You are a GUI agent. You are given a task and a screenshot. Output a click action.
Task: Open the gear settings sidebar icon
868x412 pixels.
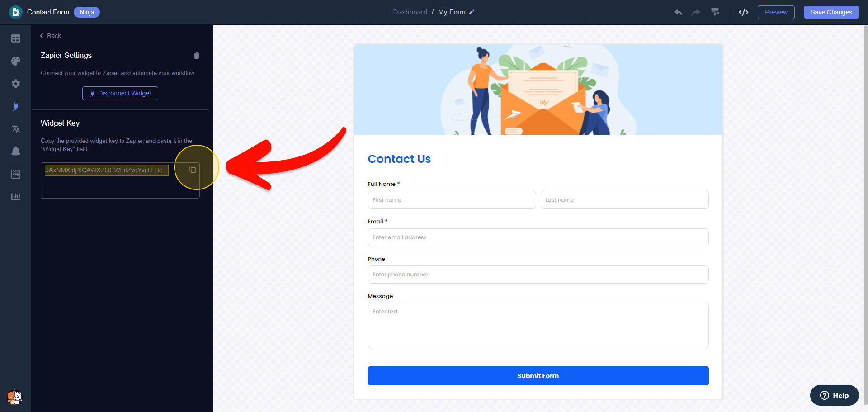coord(16,84)
